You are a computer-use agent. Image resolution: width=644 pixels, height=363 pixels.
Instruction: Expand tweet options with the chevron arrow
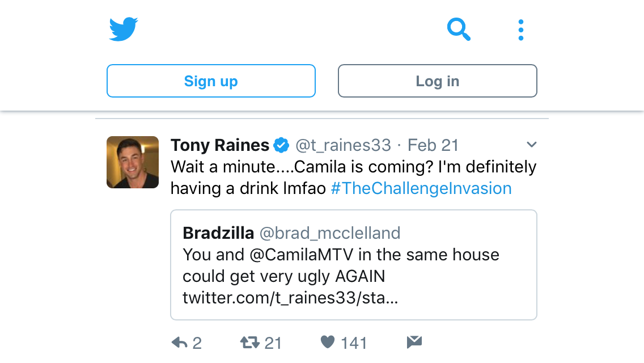point(531,144)
